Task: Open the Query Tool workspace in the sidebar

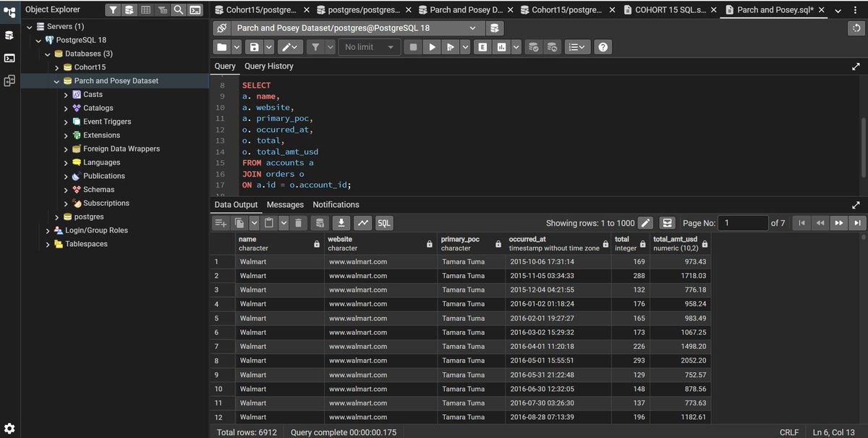Action: (x=9, y=35)
